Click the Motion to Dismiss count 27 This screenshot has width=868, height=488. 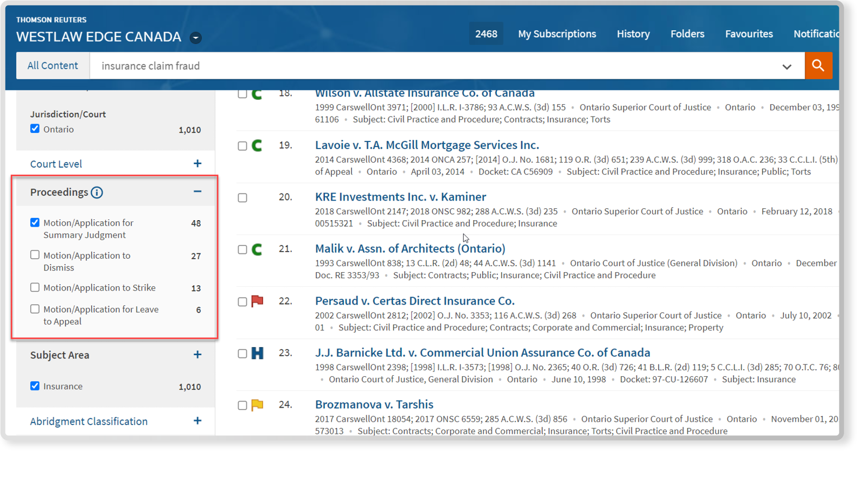pos(196,256)
